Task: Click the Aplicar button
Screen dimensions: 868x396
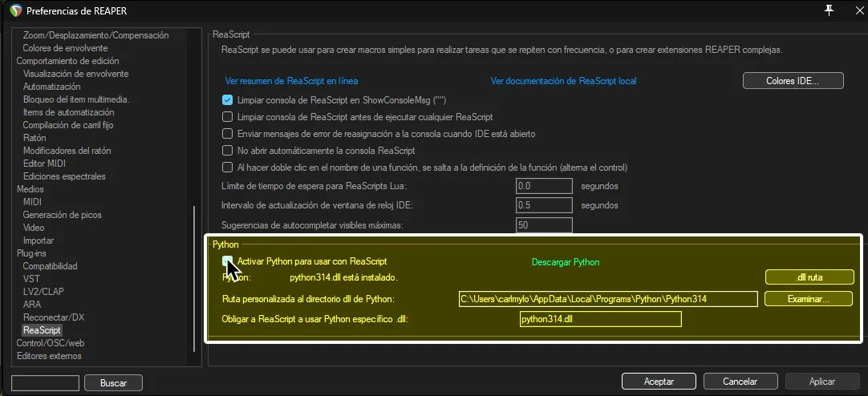Action: [x=822, y=382]
